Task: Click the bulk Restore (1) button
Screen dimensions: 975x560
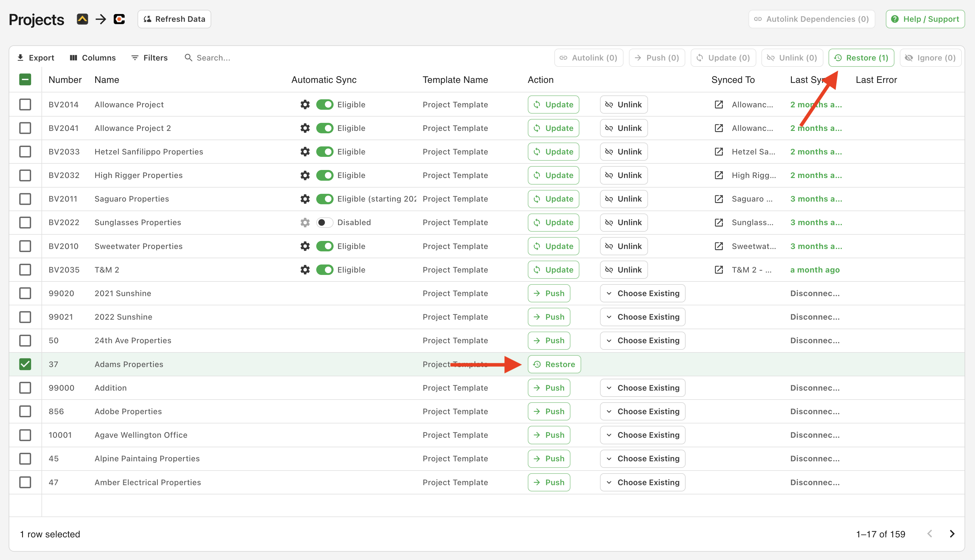Action: click(861, 58)
